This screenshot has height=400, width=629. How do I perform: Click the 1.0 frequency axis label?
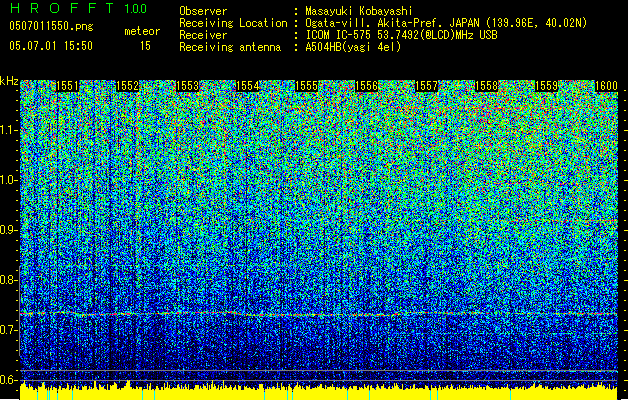point(9,180)
